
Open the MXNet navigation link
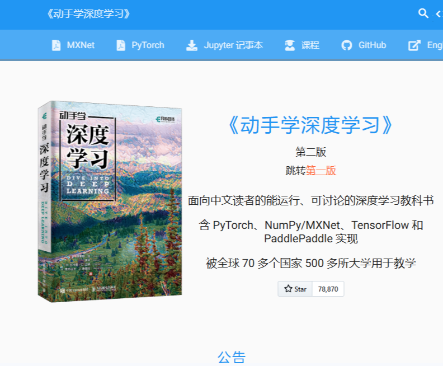(x=73, y=45)
